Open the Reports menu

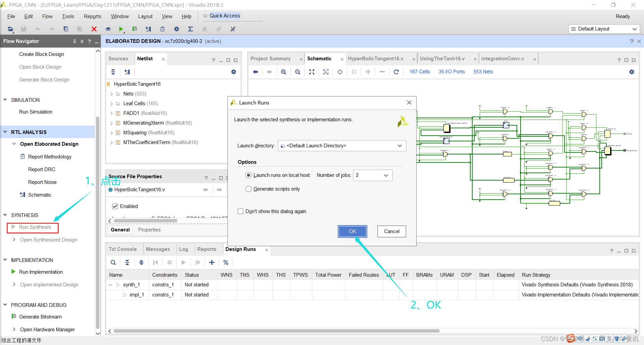click(92, 16)
